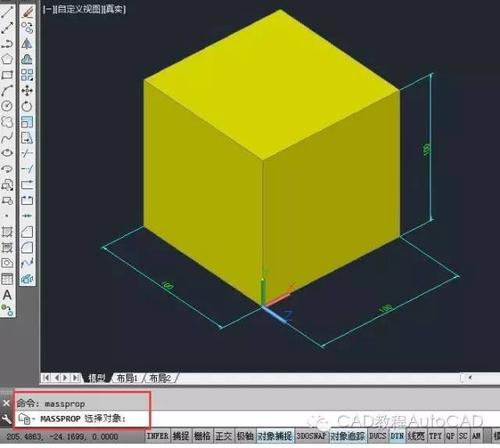This screenshot has height=448, width=500.
Task: Jump to first layout tab arrow
Action: [x=46, y=378]
